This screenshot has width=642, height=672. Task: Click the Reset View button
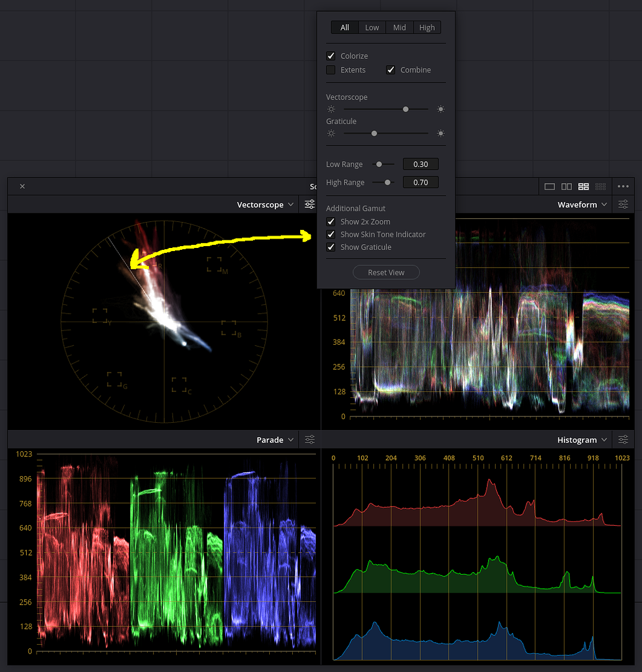(386, 272)
